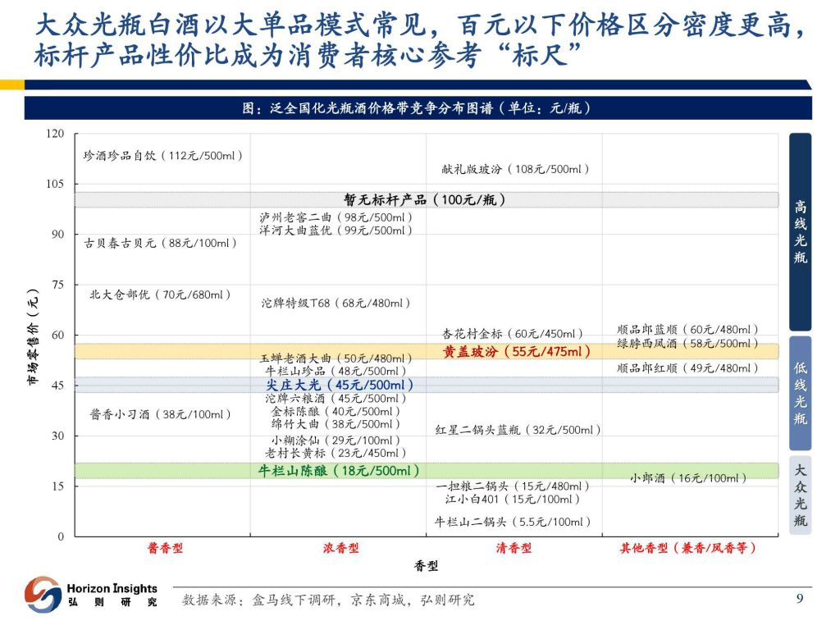Click the 酱香型 x-axis category

pyautogui.click(x=165, y=548)
